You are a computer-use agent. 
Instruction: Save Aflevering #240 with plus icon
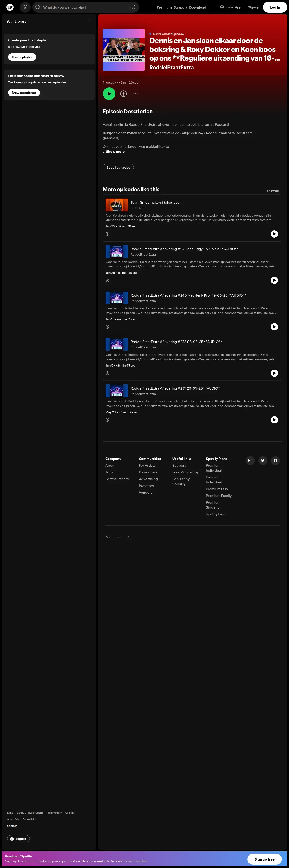[107, 327]
